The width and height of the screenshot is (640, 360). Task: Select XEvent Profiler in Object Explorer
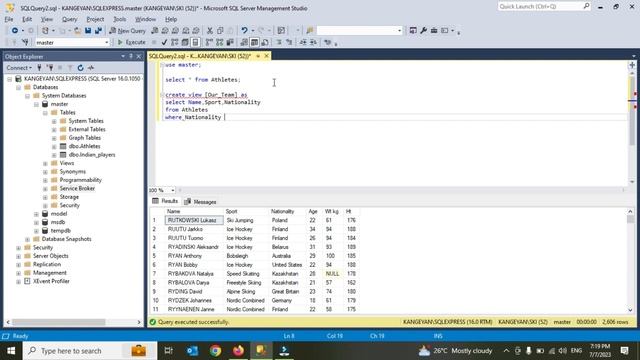pyautogui.click(x=51, y=281)
